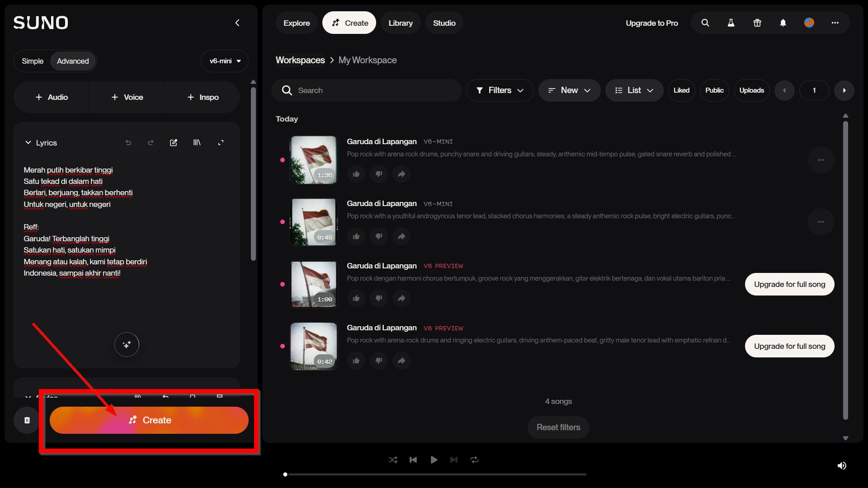Image resolution: width=868 pixels, height=488 pixels.
Task: Open more options for the 0:48 song
Action: pos(821,222)
